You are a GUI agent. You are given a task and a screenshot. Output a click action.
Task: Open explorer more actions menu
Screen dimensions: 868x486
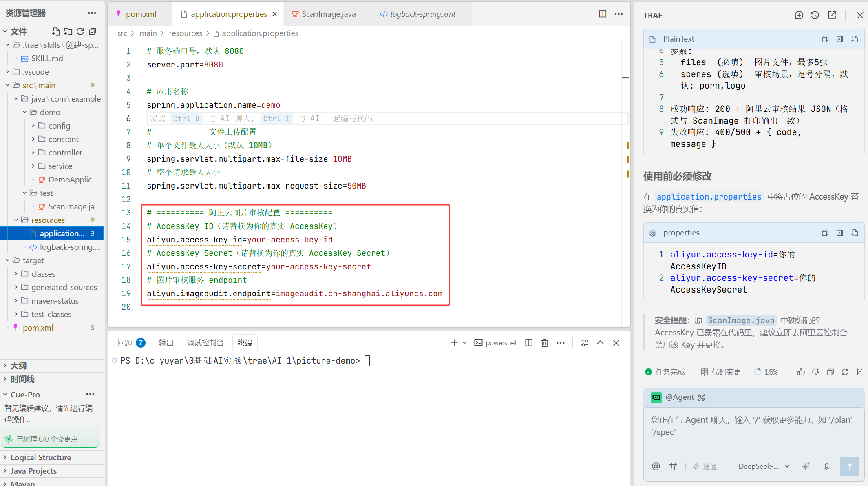(92, 13)
